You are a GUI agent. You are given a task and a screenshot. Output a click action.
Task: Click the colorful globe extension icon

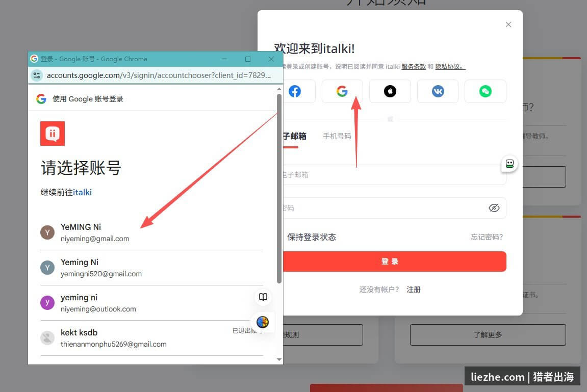263,322
